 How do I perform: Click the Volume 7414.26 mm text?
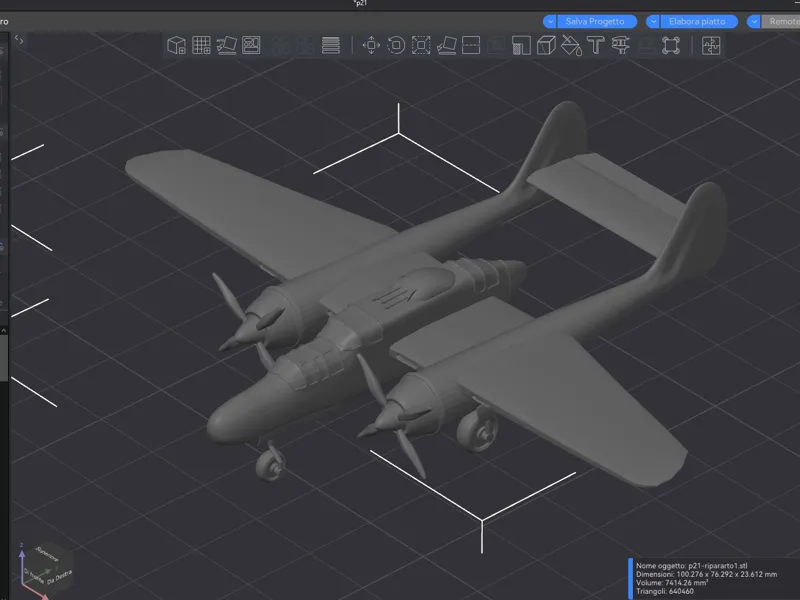coord(672,582)
